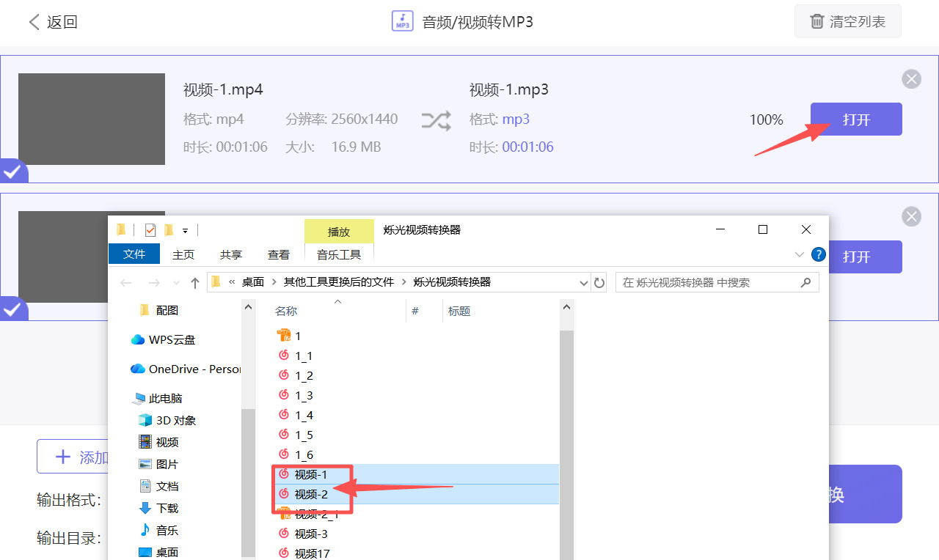939x560 pixels.
Task: Click the search magnifier icon
Action: pyautogui.click(x=805, y=282)
